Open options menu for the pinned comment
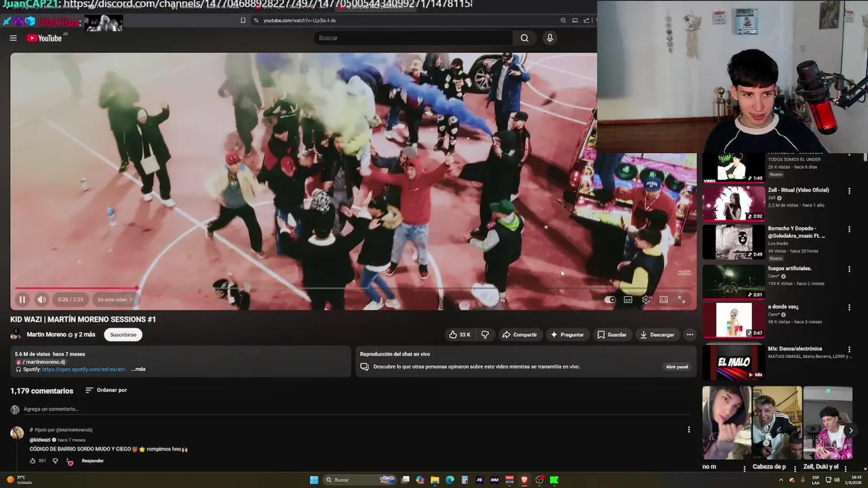 (688, 430)
